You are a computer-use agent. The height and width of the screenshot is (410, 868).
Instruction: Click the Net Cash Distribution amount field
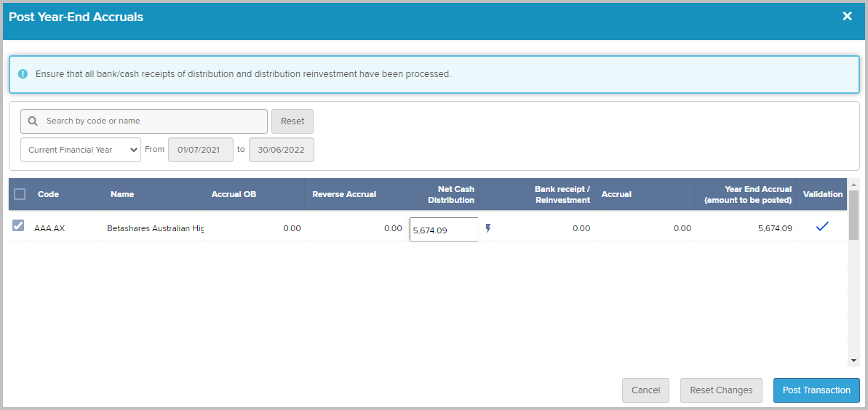tap(444, 230)
